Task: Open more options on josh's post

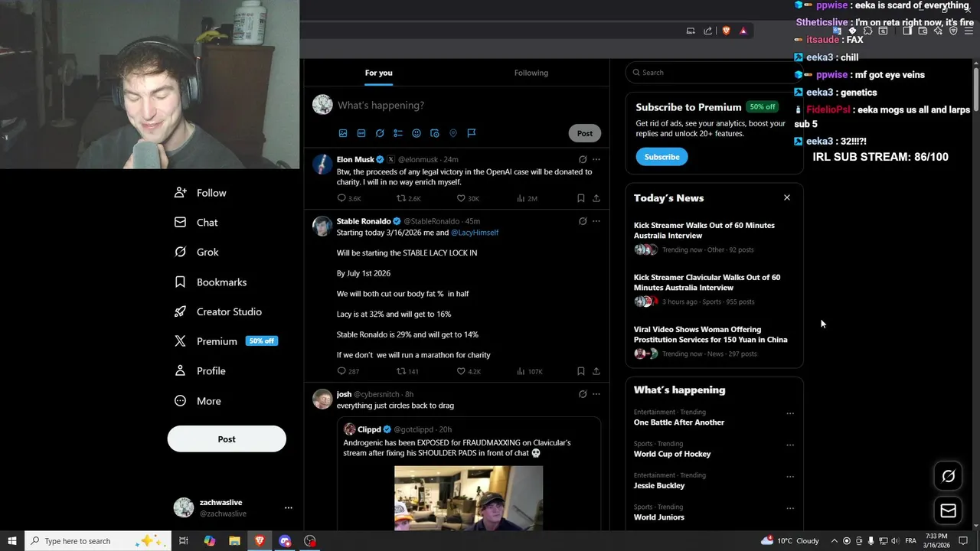Action: tap(596, 394)
